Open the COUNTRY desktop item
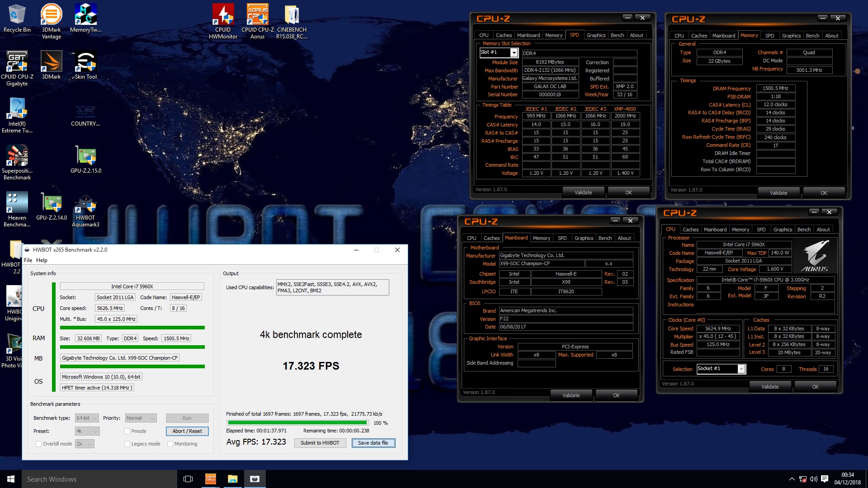 [x=85, y=115]
